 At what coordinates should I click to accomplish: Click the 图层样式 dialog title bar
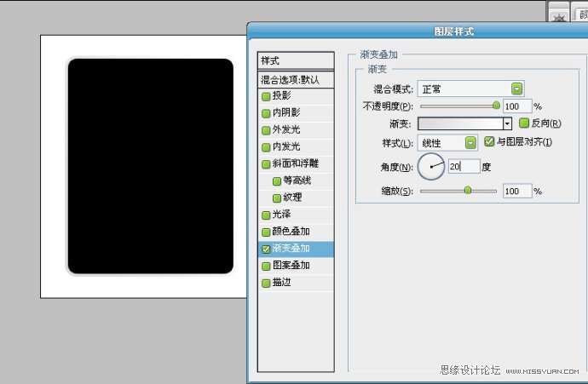418,32
